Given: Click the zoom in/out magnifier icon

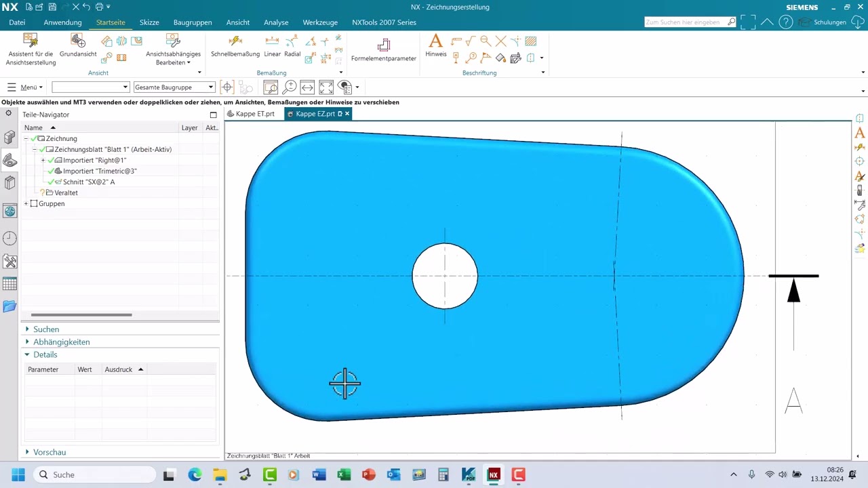Looking at the screenshot, I should click(x=290, y=87).
